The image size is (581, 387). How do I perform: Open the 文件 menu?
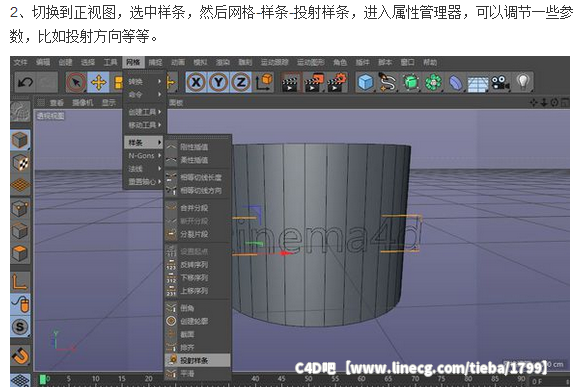(x=20, y=62)
